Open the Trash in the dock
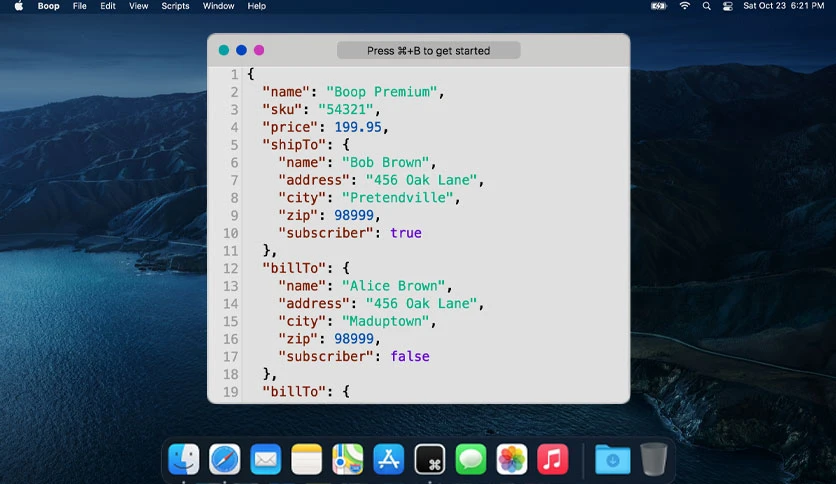The height and width of the screenshot is (484, 836). (654, 459)
